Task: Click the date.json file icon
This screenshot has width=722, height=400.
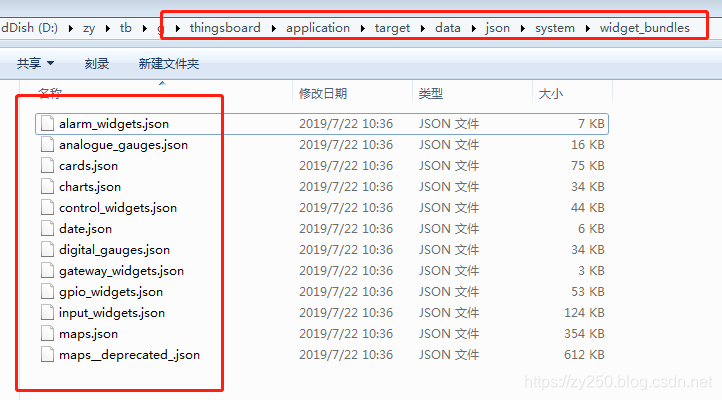Action: [x=47, y=229]
